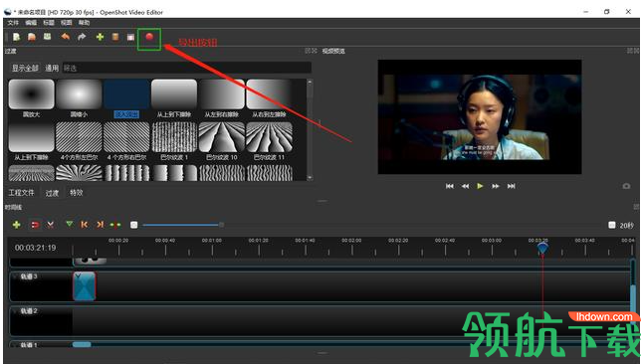
Task: Click the transitions filter search field
Action: [187, 69]
